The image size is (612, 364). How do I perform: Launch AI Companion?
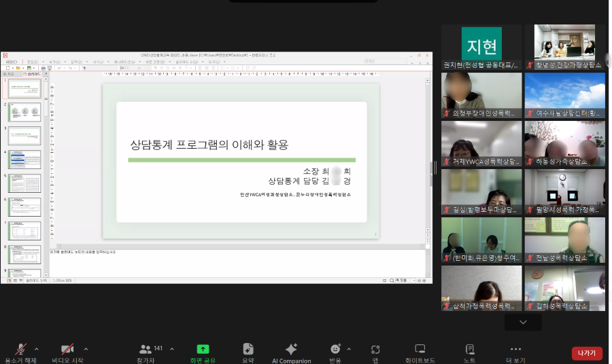tap(291, 349)
